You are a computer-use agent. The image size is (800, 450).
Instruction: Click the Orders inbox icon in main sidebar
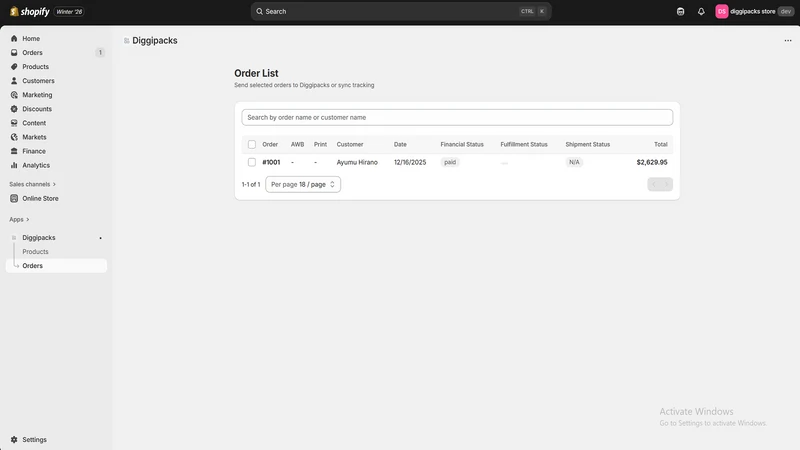coord(14,53)
